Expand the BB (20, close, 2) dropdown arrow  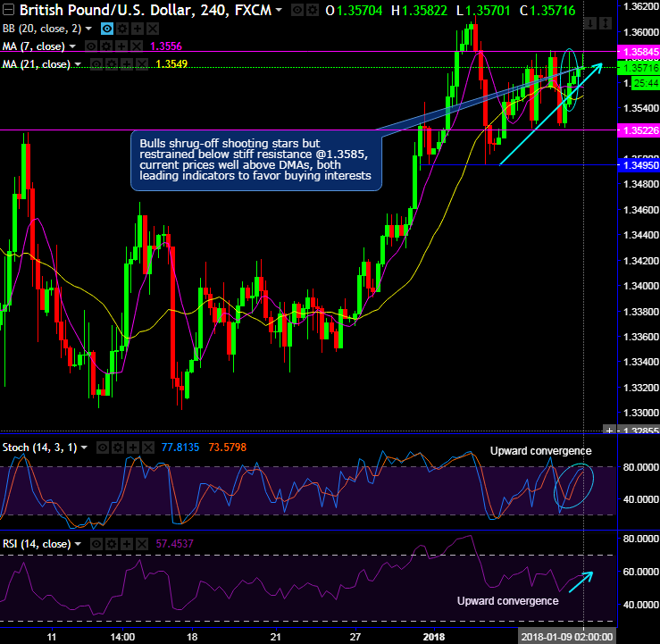tap(88, 29)
